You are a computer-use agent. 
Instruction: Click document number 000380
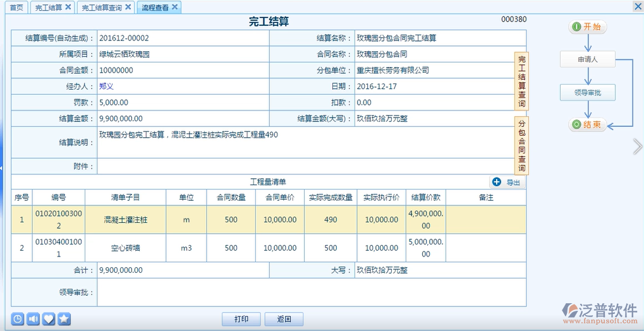[x=514, y=20]
